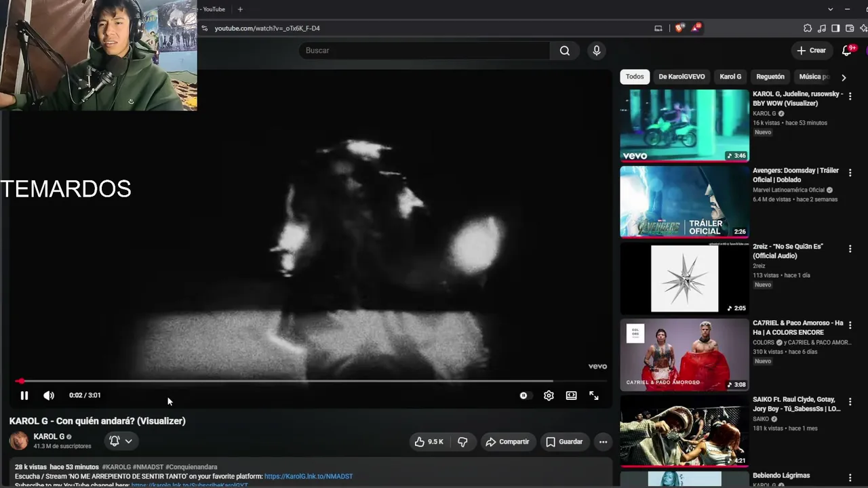Click the Guardar save button

[564, 442]
